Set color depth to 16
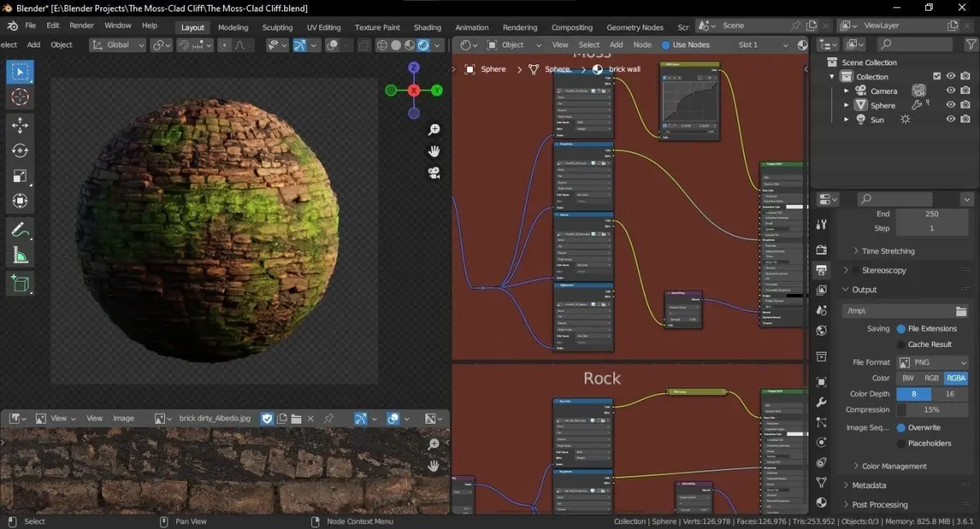The width and height of the screenshot is (980, 529). pos(950,393)
